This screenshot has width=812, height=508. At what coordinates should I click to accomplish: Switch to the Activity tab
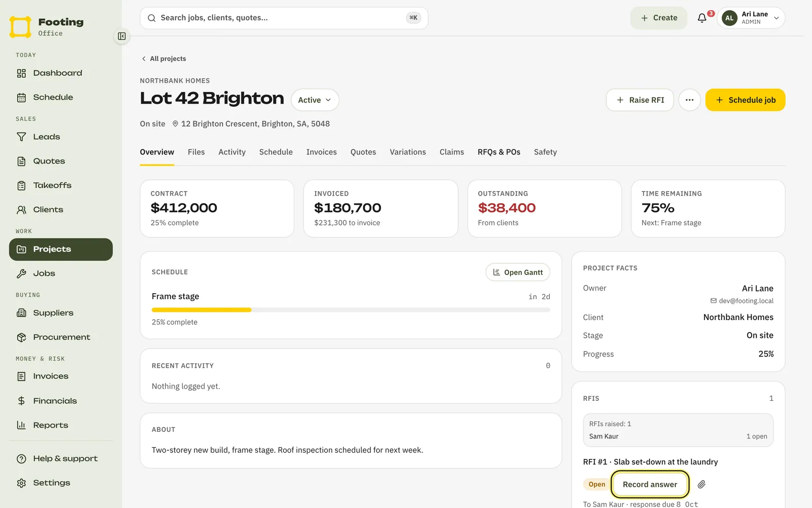tap(232, 152)
